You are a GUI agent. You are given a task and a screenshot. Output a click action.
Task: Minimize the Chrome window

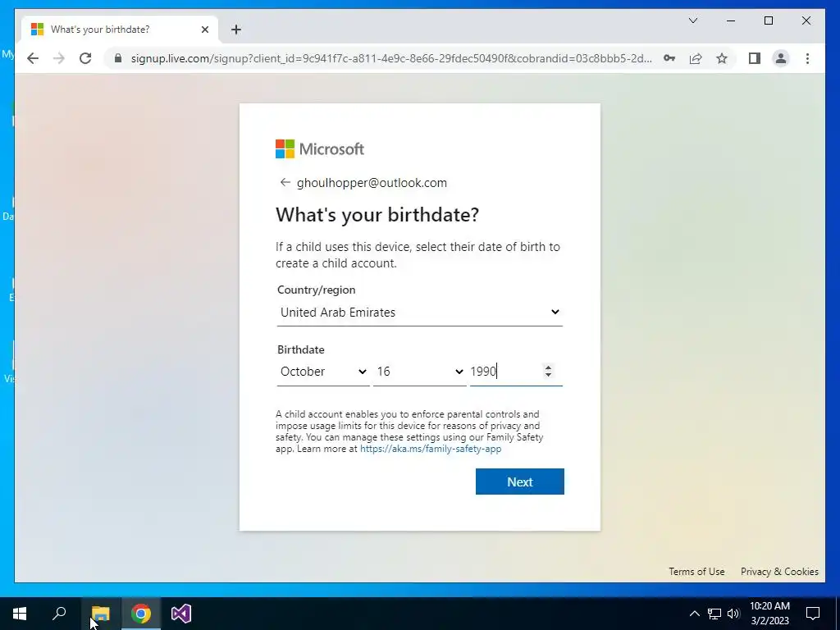coord(731,21)
